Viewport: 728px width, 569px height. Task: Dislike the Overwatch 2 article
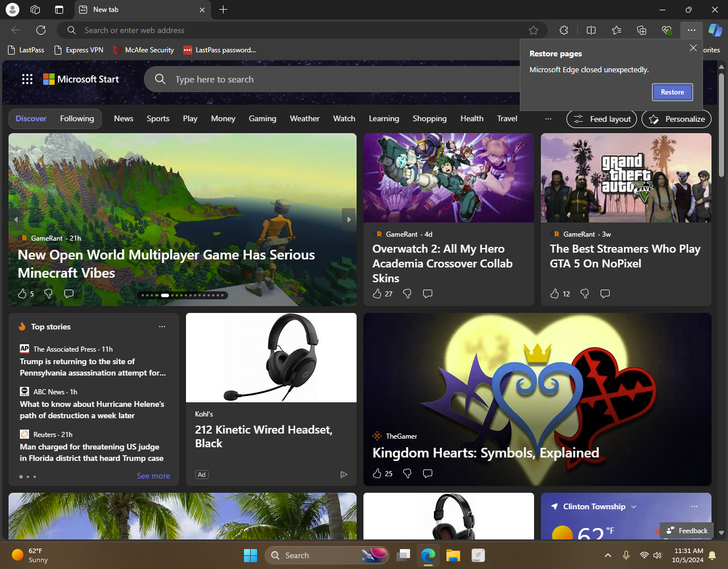click(x=407, y=294)
